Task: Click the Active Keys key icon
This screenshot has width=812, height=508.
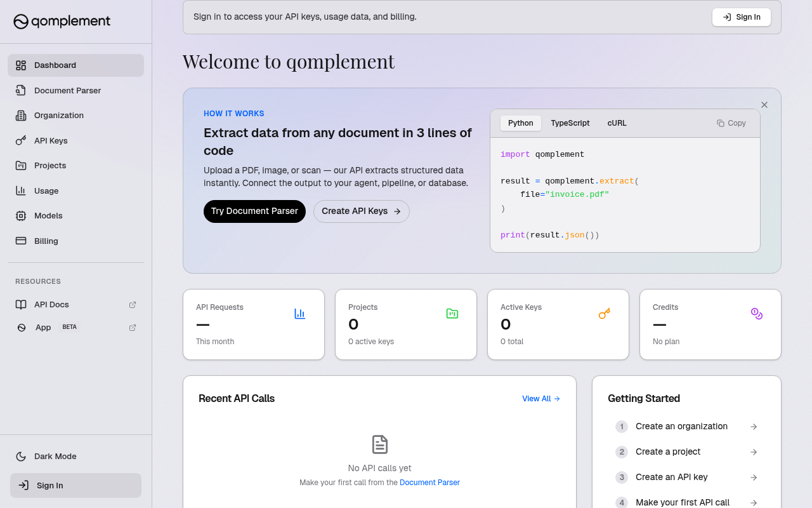Action: pos(605,314)
